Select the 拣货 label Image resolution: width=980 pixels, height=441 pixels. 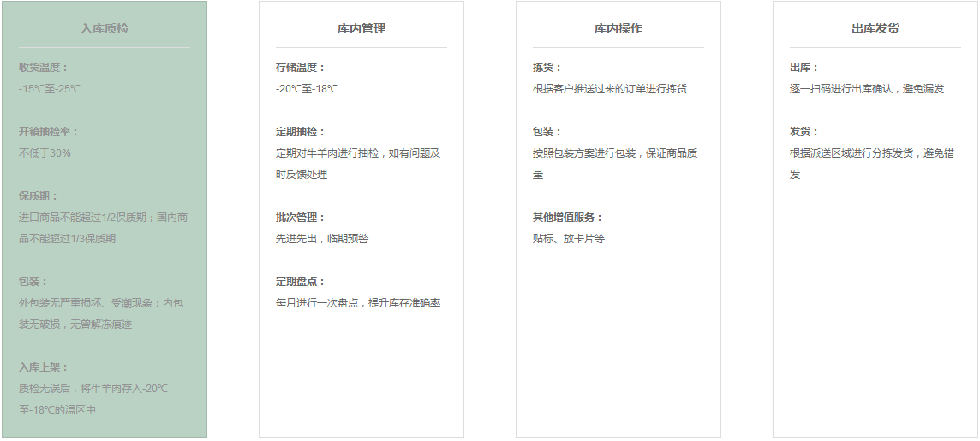click(547, 68)
